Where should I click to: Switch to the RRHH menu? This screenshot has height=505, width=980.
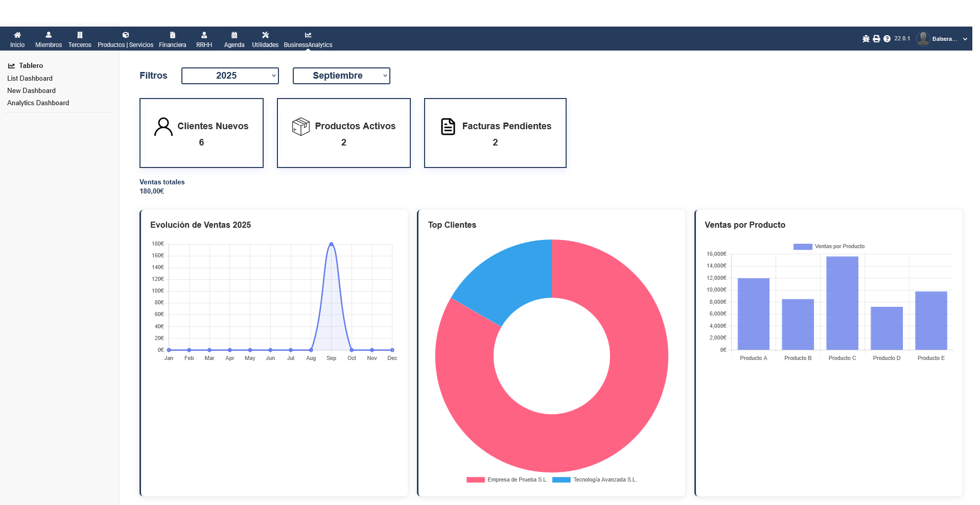tap(204, 35)
